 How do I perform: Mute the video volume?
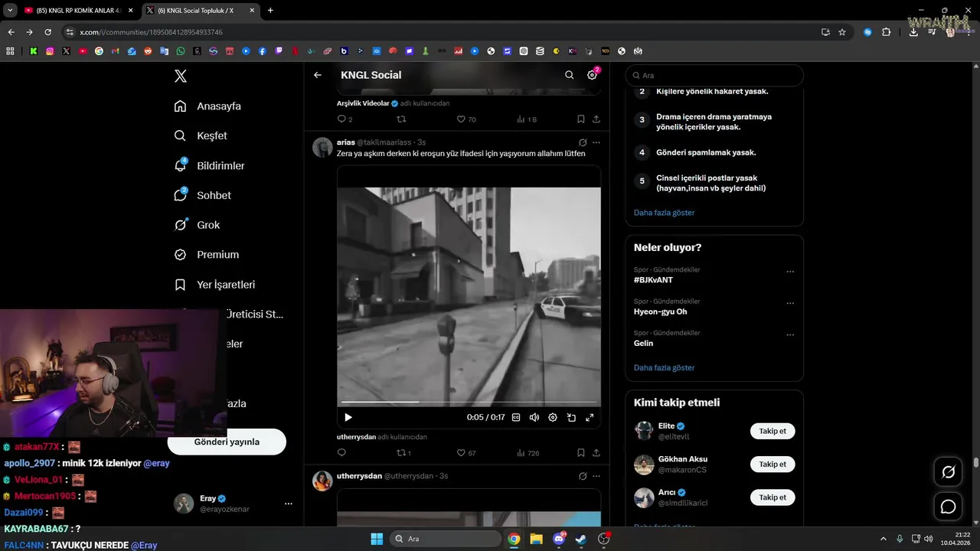(534, 417)
